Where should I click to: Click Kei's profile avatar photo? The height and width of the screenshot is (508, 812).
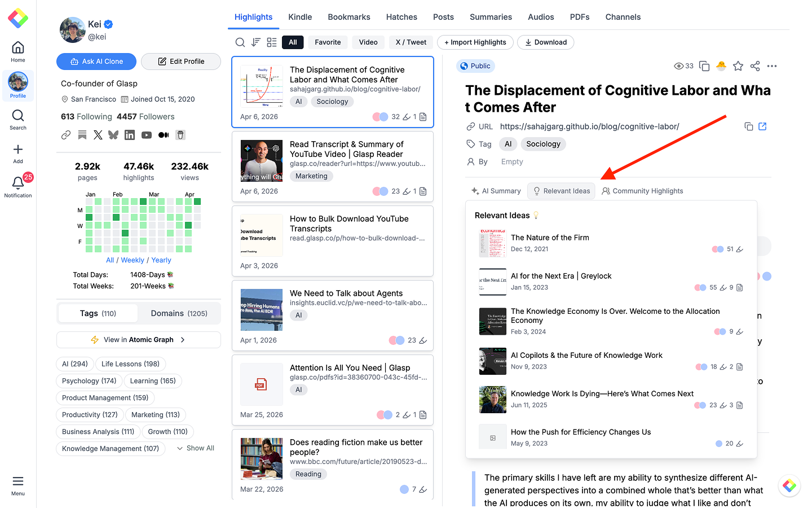pos(73,30)
